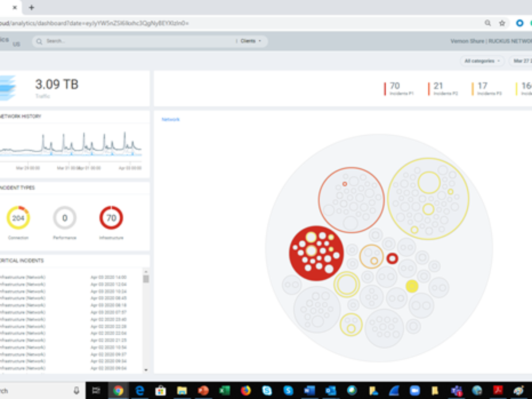Click the solid red circle in network chart

coord(316,253)
